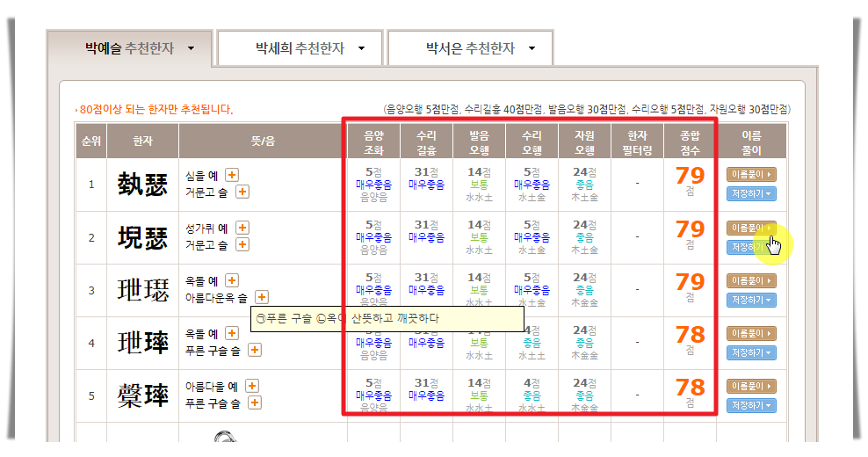The image size is (868, 457).
Task: Switch to the 박세희 추천한자 tab
Action: [x=300, y=48]
